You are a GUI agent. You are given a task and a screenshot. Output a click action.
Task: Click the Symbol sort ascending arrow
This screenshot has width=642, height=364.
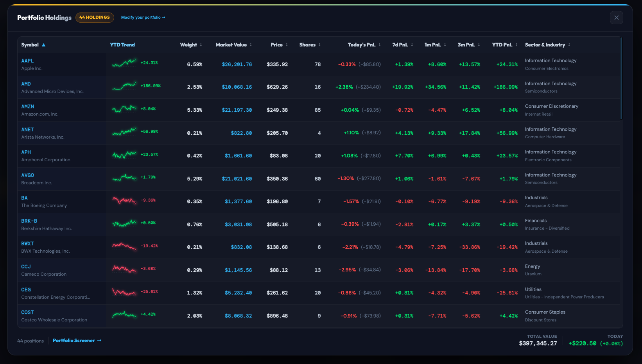[43, 45]
